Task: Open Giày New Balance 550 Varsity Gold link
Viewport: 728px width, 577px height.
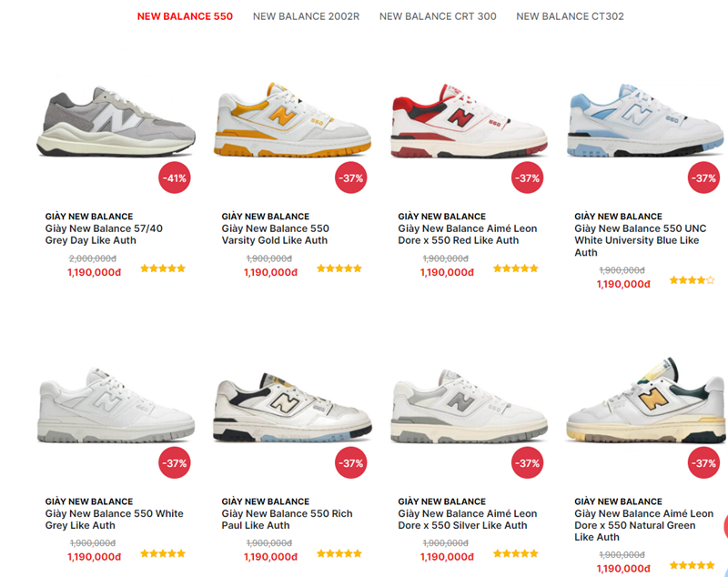Action: tap(276, 235)
